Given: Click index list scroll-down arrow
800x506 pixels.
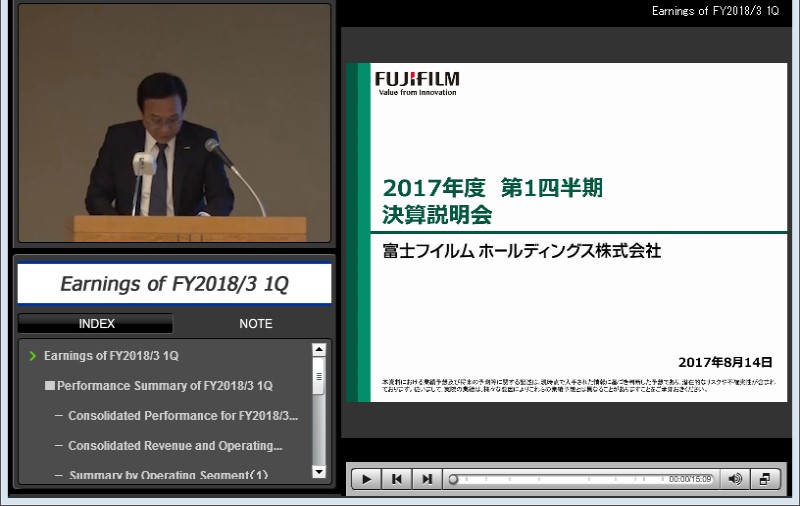Looking at the screenshot, I should [x=319, y=472].
